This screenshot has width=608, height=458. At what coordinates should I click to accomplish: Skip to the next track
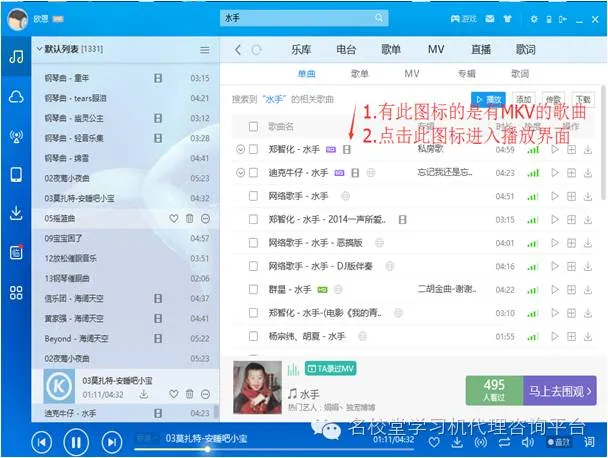(112, 442)
